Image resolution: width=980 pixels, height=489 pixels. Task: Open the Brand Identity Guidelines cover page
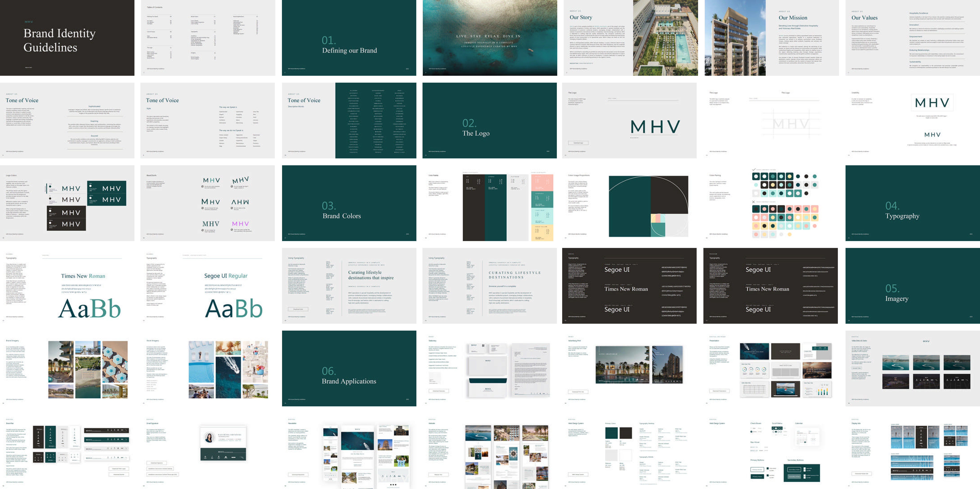tap(67, 38)
